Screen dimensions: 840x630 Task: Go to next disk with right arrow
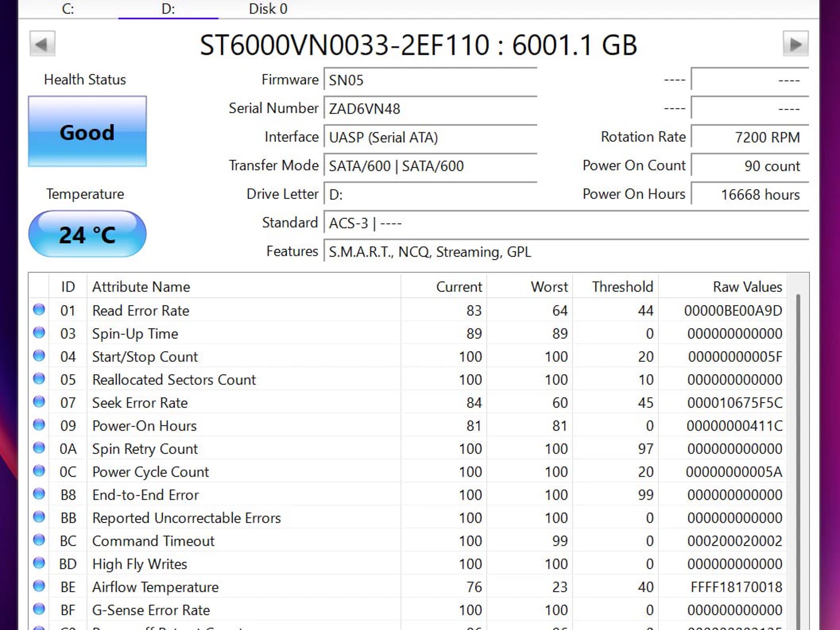click(796, 43)
